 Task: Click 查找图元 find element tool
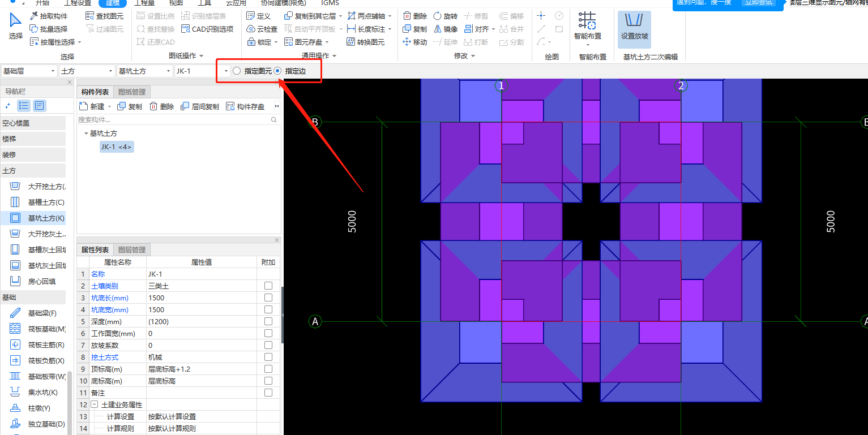click(x=105, y=16)
